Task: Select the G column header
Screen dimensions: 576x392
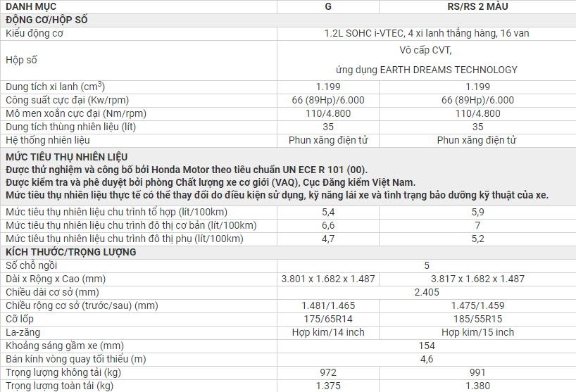Action: coord(328,7)
